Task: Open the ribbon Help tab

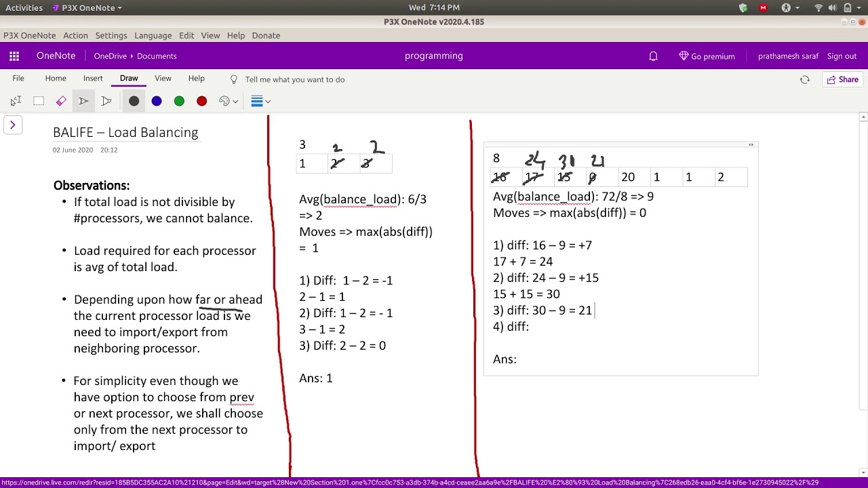Action: point(197,79)
